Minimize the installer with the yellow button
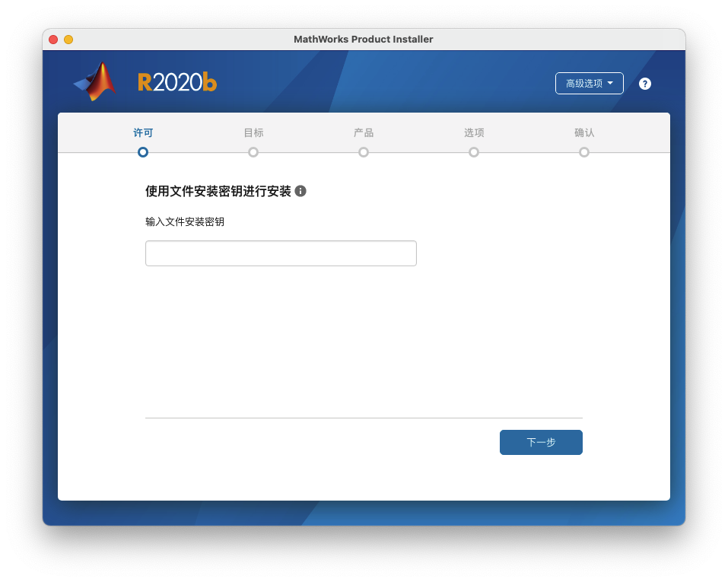 pos(68,40)
